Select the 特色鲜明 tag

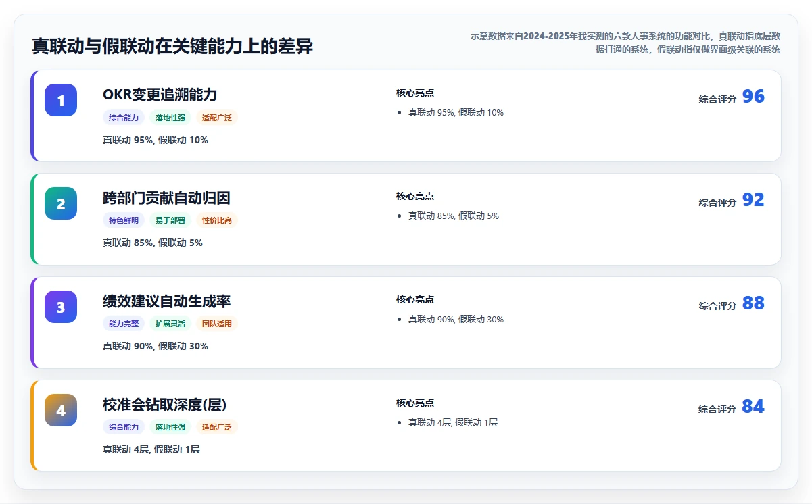[x=124, y=220]
